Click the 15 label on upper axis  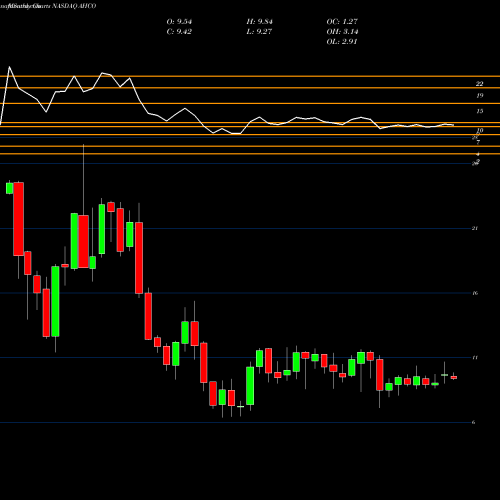[x=479, y=111]
